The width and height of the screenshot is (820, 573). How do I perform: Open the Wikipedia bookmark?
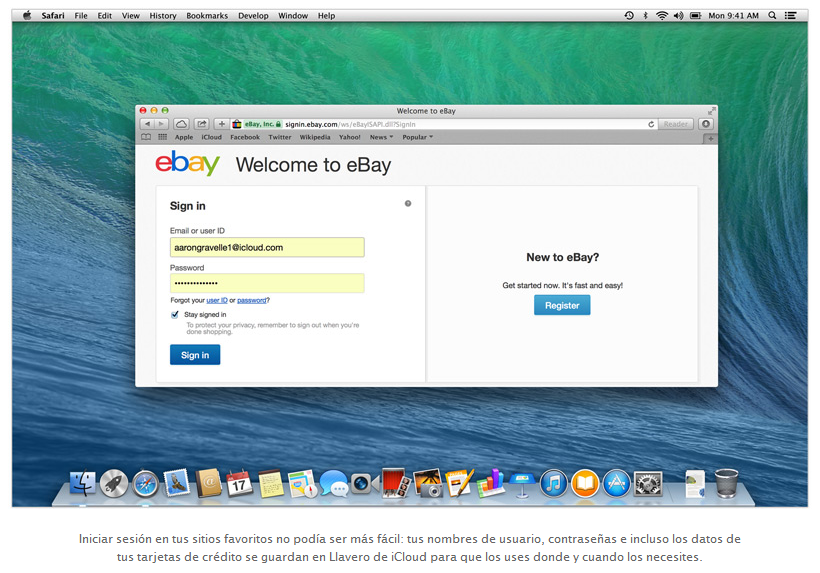tap(315, 137)
